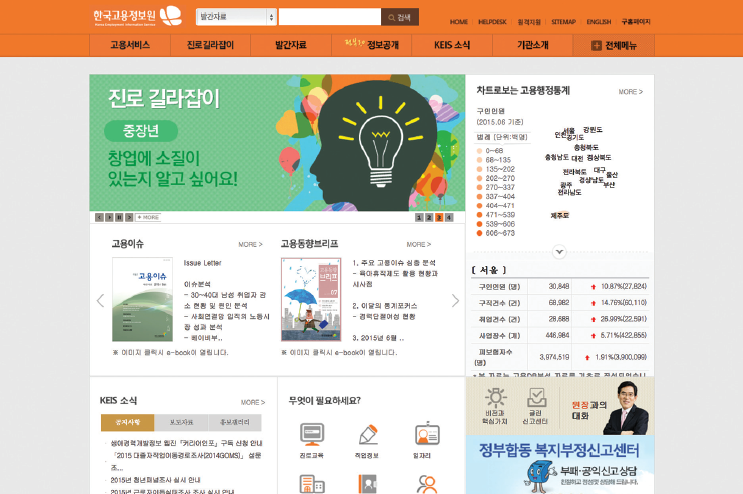Go to the next publication with right arrow
This screenshot has width=743, height=494.
[x=456, y=300]
